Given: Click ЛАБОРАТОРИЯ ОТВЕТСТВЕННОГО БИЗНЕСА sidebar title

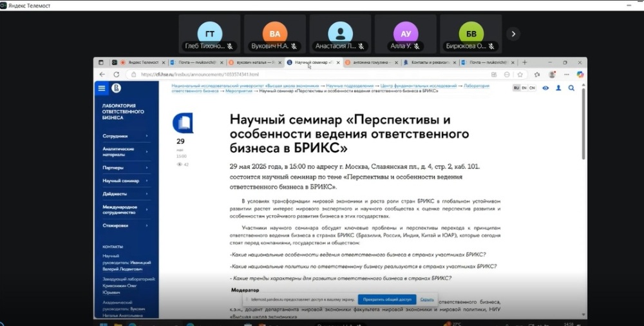Looking at the screenshot, I should pyautogui.click(x=123, y=112).
